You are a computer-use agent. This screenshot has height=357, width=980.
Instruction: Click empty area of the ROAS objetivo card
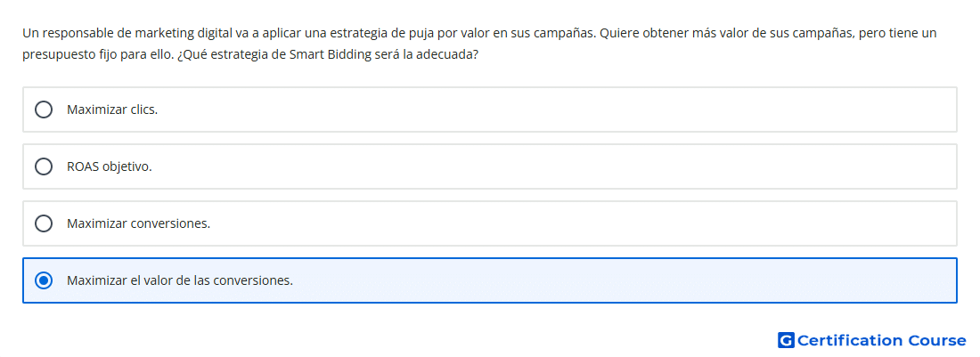pos(562,166)
